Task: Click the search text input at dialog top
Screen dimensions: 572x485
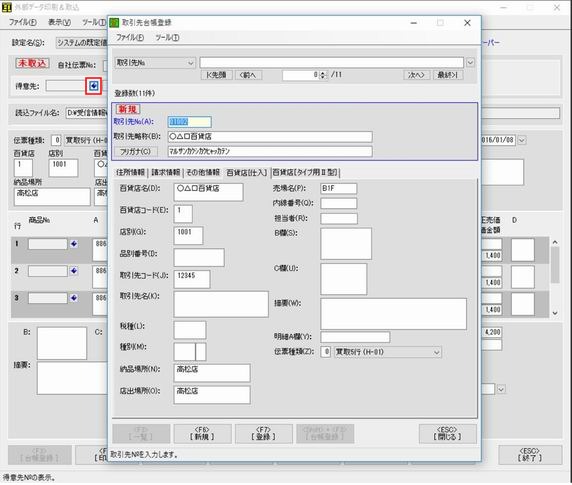Action: 332,63
